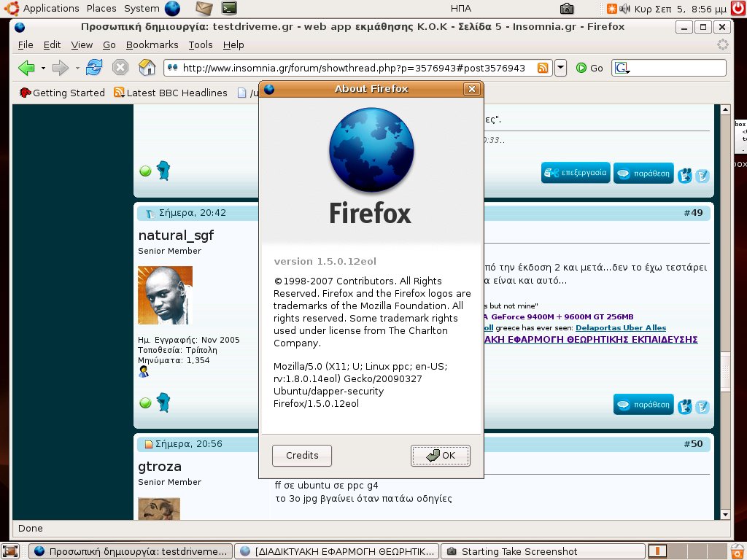
Task: Open the Delaportas Uber Alles link
Action: tap(621, 327)
